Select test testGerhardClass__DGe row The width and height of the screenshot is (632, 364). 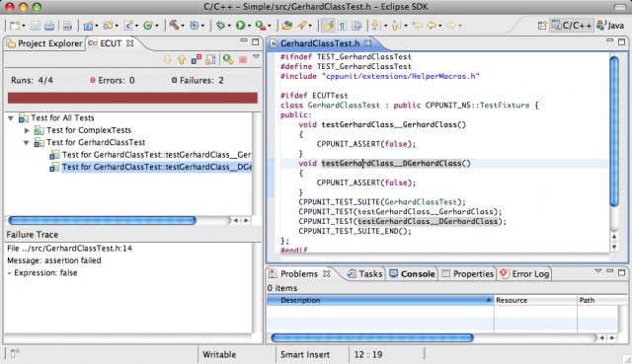pyautogui.click(x=150, y=167)
